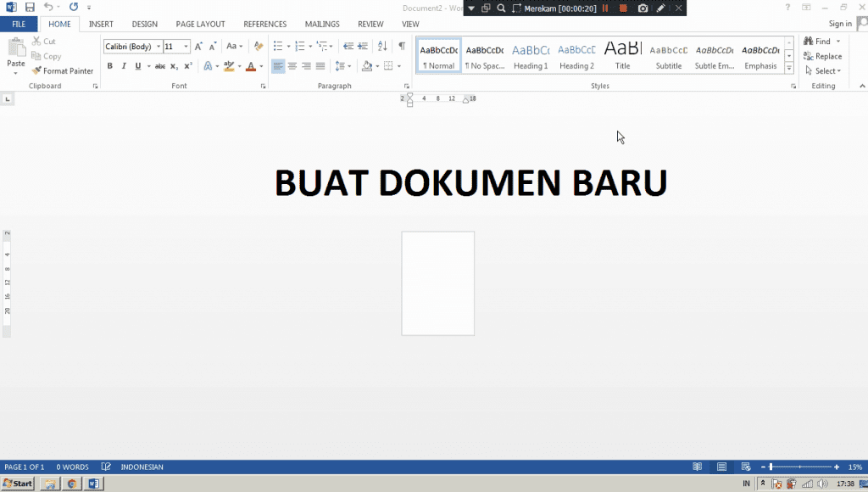Toggle italic text formatting
Viewport: 868px width, 492px height.
coord(124,66)
